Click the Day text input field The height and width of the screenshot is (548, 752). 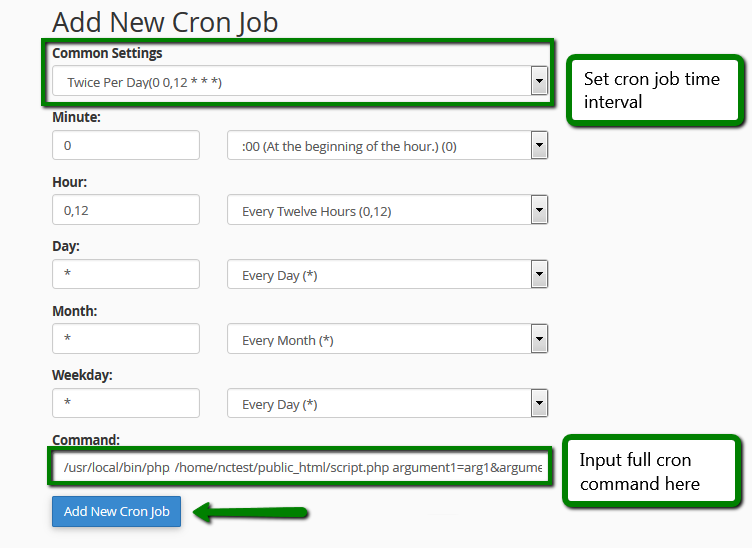point(126,274)
